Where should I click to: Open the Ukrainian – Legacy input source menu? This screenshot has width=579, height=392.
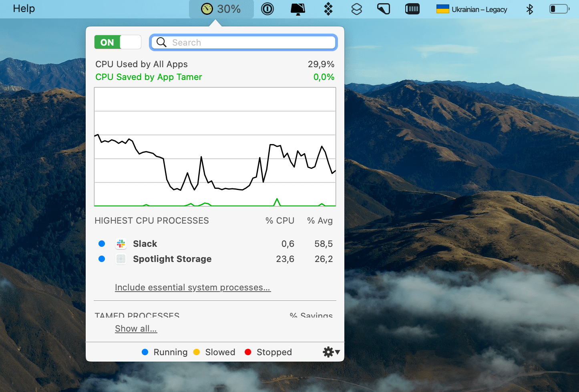point(472,9)
